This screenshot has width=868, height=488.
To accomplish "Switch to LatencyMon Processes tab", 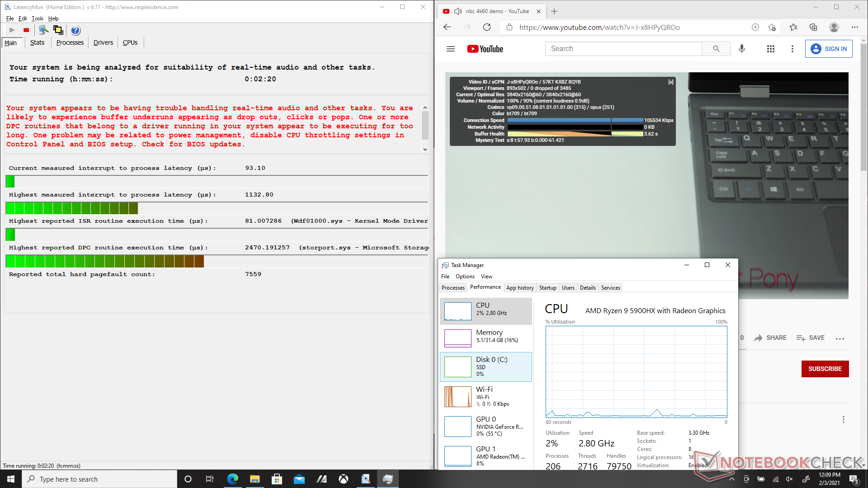I will coord(70,42).
